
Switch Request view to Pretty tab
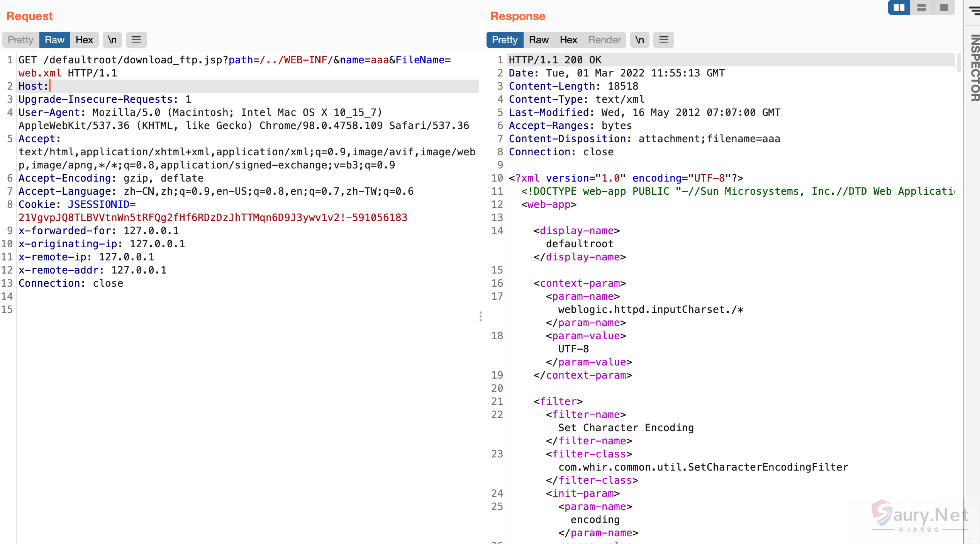pos(20,40)
